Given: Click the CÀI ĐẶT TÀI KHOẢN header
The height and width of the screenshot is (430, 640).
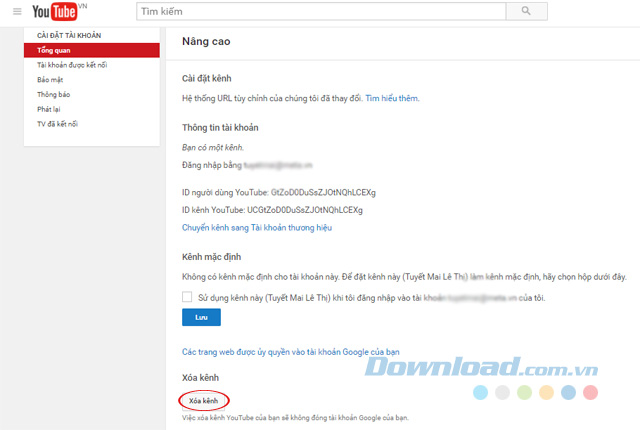Looking at the screenshot, I should 69,35.
